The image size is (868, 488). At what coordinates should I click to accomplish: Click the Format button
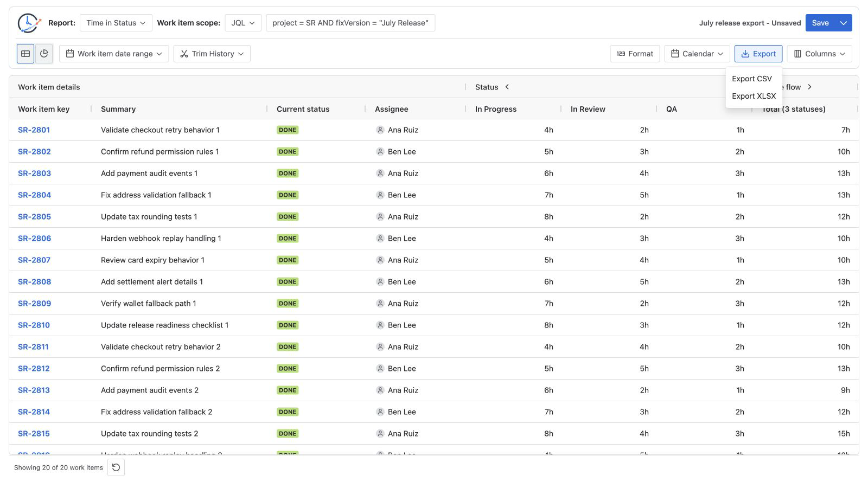[635, 54]
